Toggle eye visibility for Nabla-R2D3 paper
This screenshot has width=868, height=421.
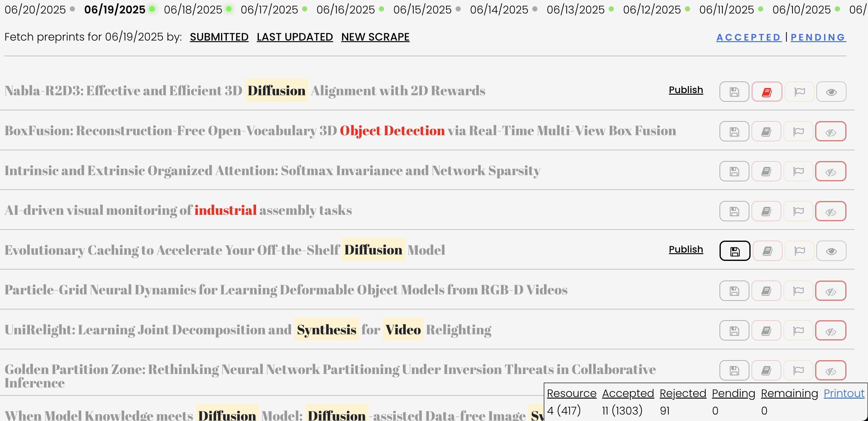pos(831,92)
